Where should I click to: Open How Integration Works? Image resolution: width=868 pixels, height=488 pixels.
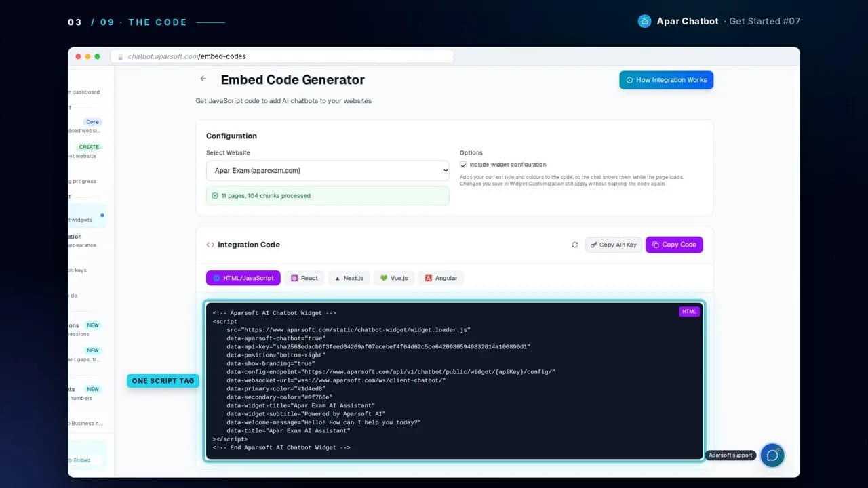pos(666,80)
